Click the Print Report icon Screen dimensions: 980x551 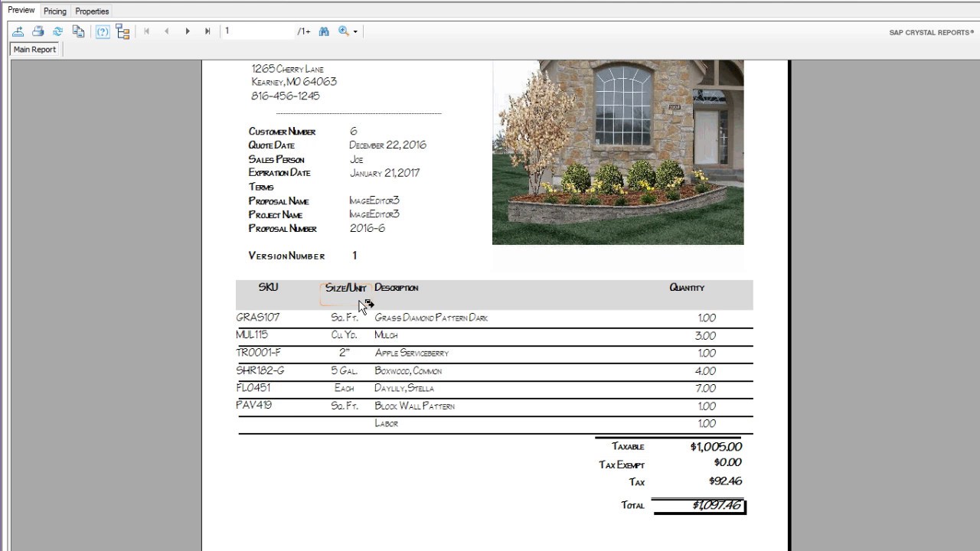pos(38,31)
